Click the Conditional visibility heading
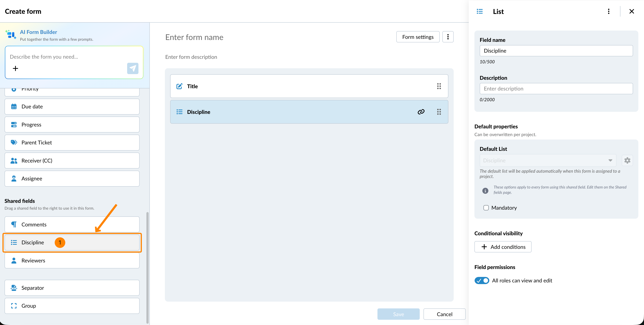Image resolution: width=644 pixels, height=325 pixels. click(x=499, y=234)
